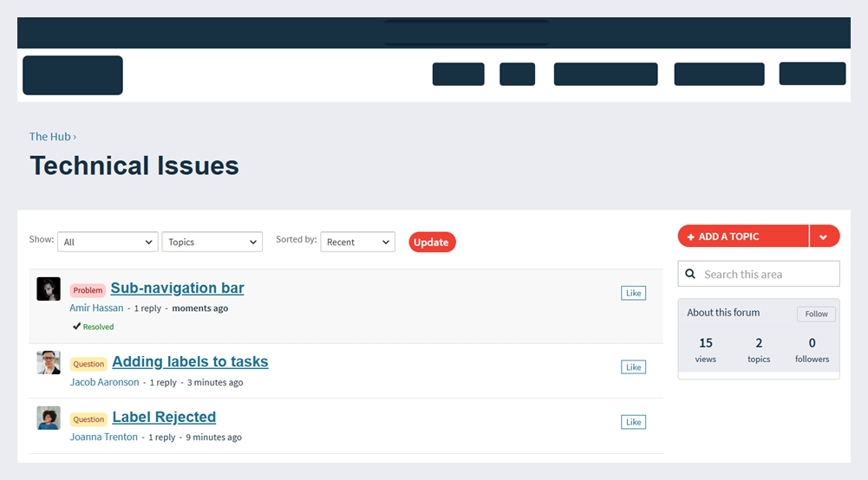Click the Technical Issues page heading
This screenshot has width=868, height=480.
pyautogui.click(x=134, y=165)
